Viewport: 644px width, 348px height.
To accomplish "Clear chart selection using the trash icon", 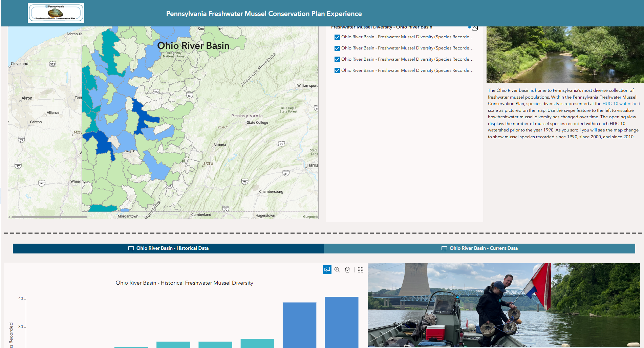I will point(347,270).
